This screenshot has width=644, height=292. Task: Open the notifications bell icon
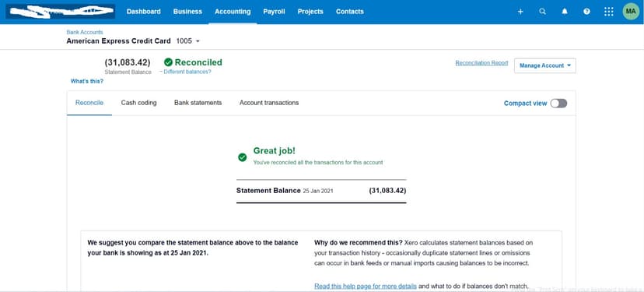(565, 12)
